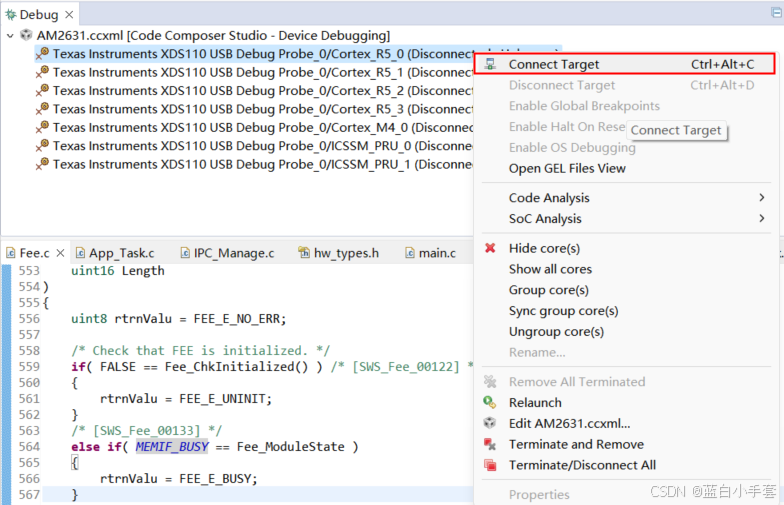Click the hw_types.h header file icon
This screenshot has width=784, height=505.
pos(304,253)
